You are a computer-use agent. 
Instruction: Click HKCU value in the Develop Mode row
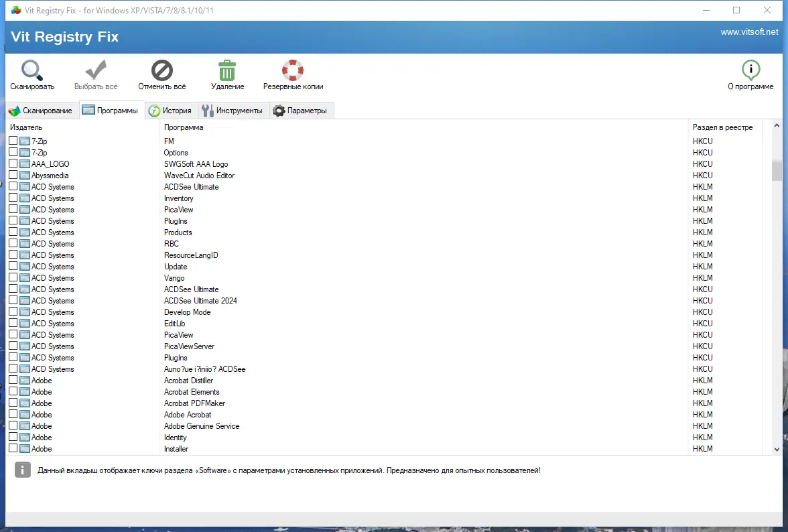(702, 312)
